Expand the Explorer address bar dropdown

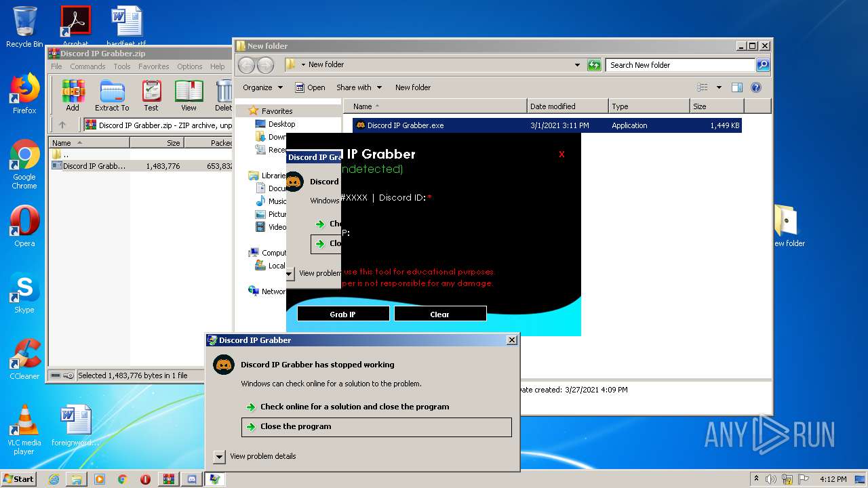(577, 65)
